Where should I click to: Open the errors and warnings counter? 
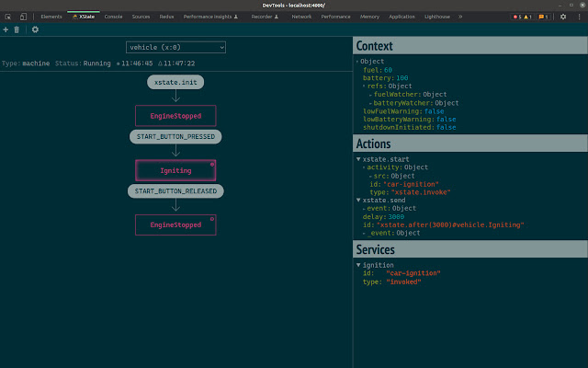tap(522, 17)
